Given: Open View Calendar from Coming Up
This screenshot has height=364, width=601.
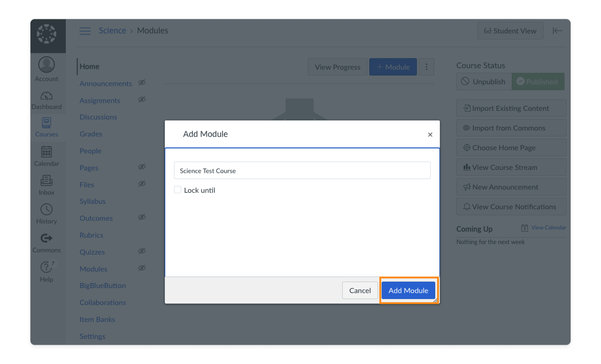Looking at the screenshot, I should [x=548, y=227].
